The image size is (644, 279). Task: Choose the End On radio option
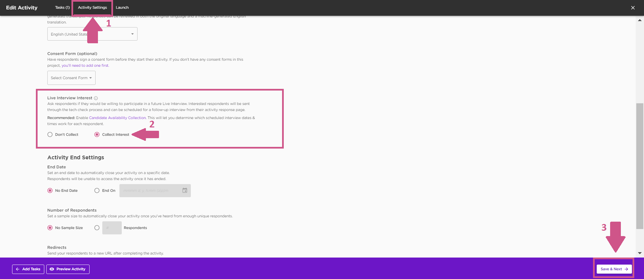tap(97, 190)
